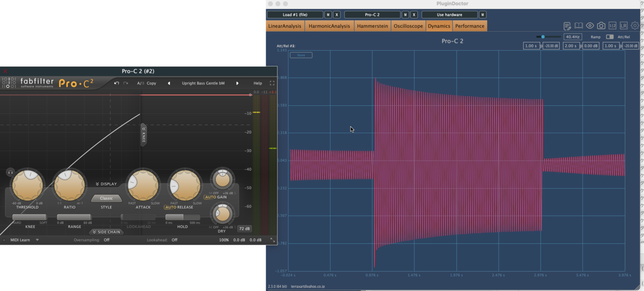Open Pro-C 2 Help menu
644x291 pixels.
click(258, 83)
